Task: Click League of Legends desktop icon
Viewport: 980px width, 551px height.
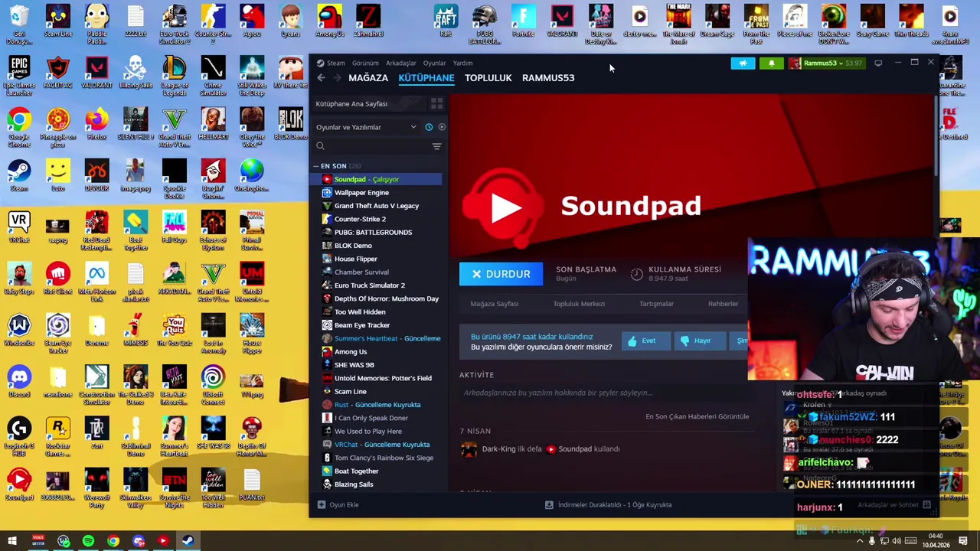Action: pos(174,77)
